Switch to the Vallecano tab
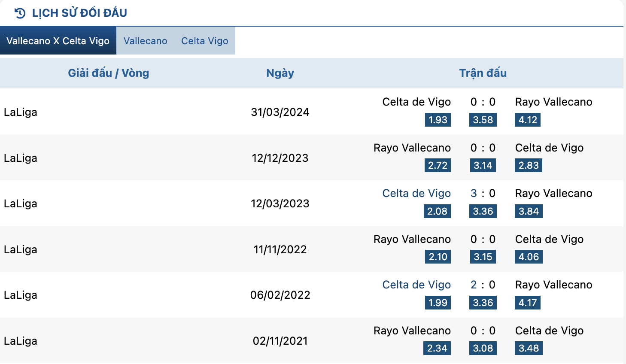This screenshot has height=364, width=626. tap(146, 41)
